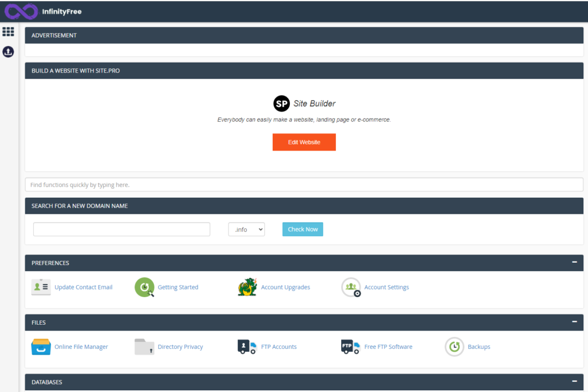This screenshot has height=392, width=588.
Task: Click the Backups clock icon
Action: pyautogui.click(x=455, y=347)
